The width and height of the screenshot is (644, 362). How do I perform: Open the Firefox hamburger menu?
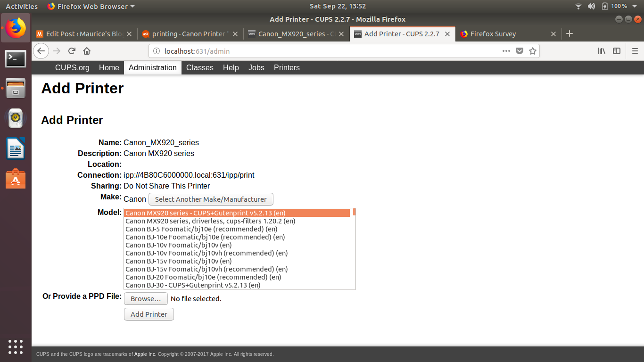(x=635, y=51)
